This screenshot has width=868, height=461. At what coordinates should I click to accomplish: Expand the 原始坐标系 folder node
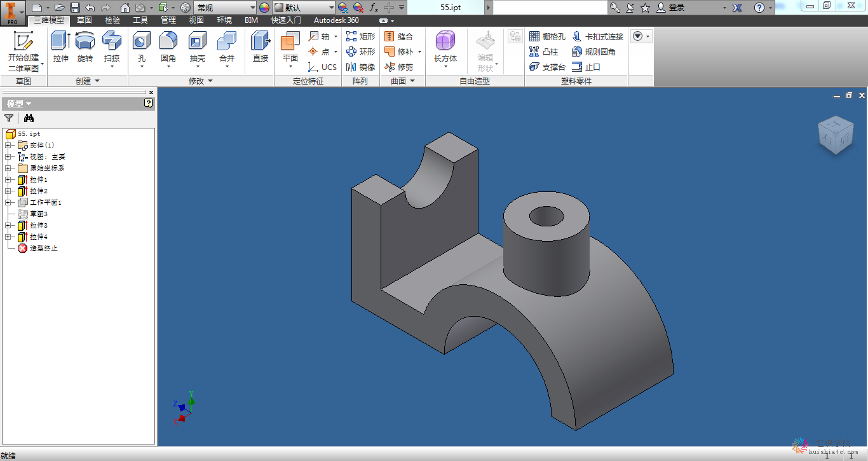pos(8,169)
